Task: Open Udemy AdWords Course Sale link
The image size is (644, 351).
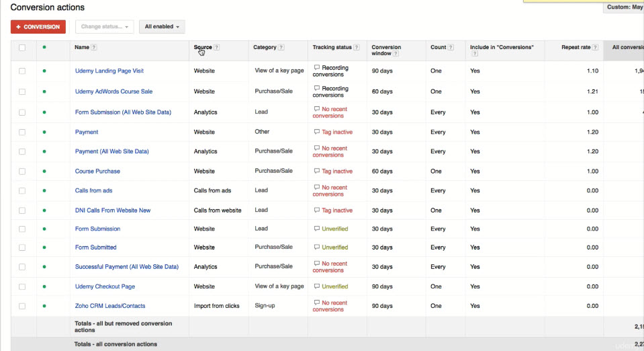Action: [x=113, y=91]
